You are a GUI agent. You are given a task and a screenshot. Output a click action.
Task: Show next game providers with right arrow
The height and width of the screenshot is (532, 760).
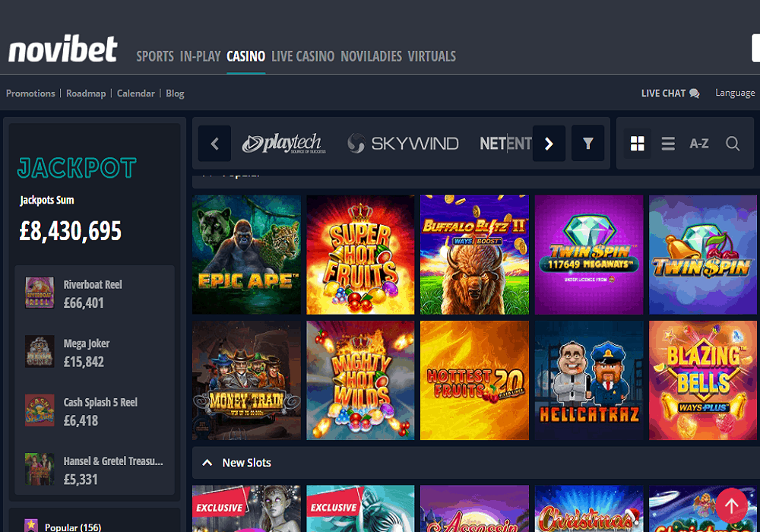549,144
